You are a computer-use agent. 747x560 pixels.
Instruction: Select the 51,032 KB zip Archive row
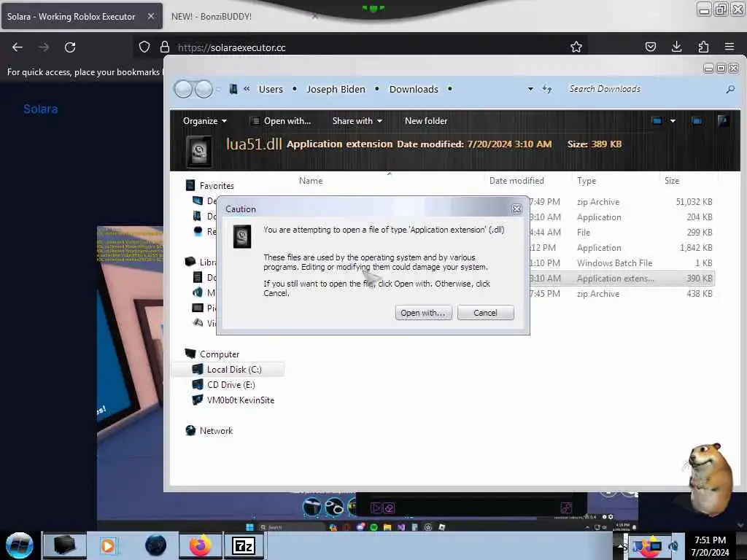coord(622,202)
